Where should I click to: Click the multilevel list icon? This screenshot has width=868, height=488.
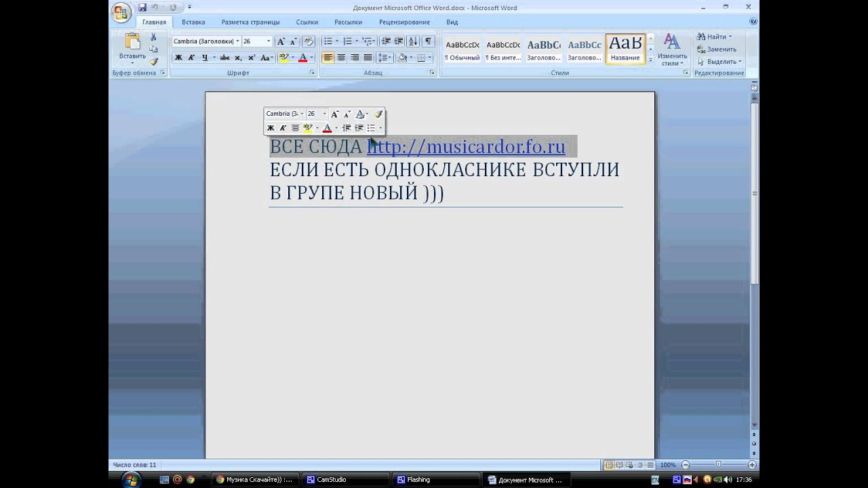coord(367,41)
